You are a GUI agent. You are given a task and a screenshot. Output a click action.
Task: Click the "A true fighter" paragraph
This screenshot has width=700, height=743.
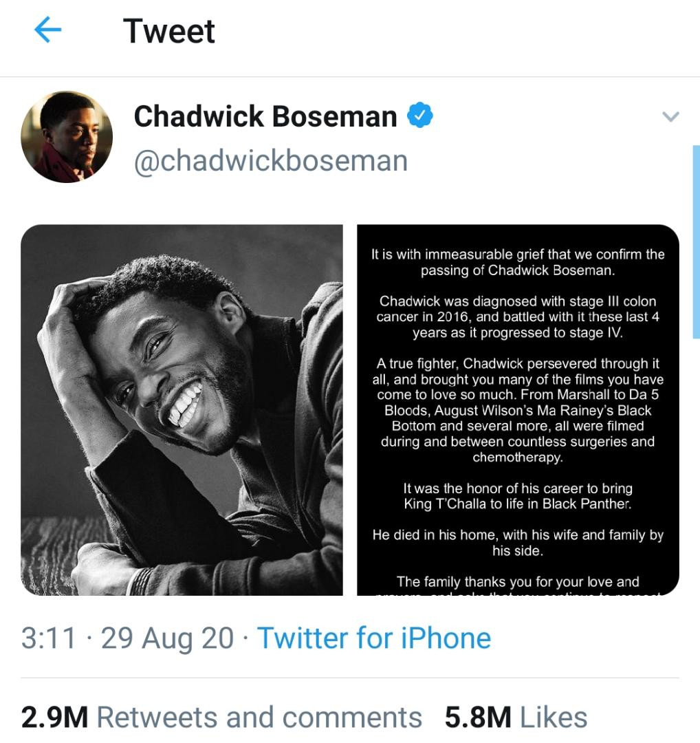(518, 410)
